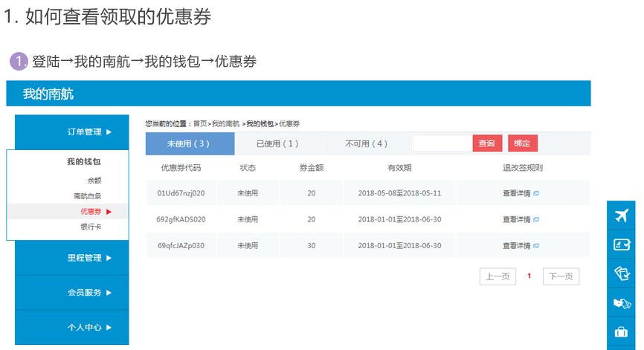Expand the 个人中心 menu section

[x=88, y=327]
